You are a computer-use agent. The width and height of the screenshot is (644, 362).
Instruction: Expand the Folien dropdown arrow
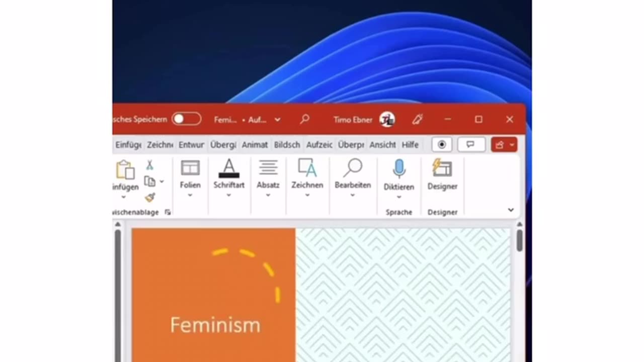click(190, 195)
